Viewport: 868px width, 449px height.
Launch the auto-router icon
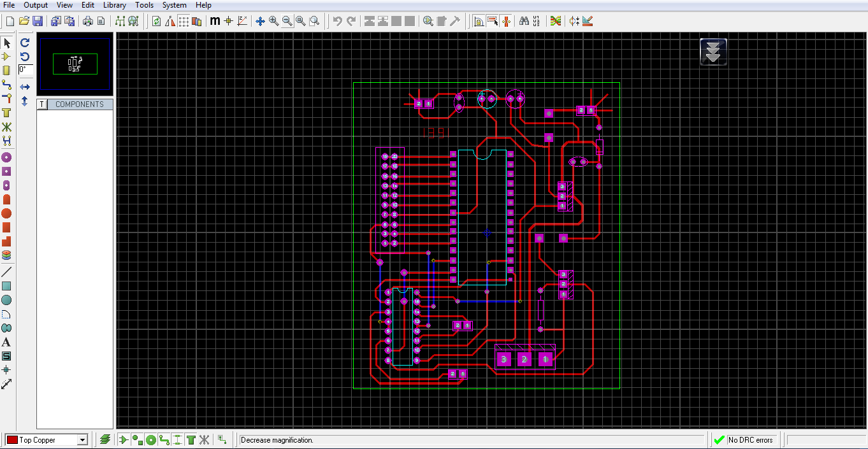tap(556, 21)
